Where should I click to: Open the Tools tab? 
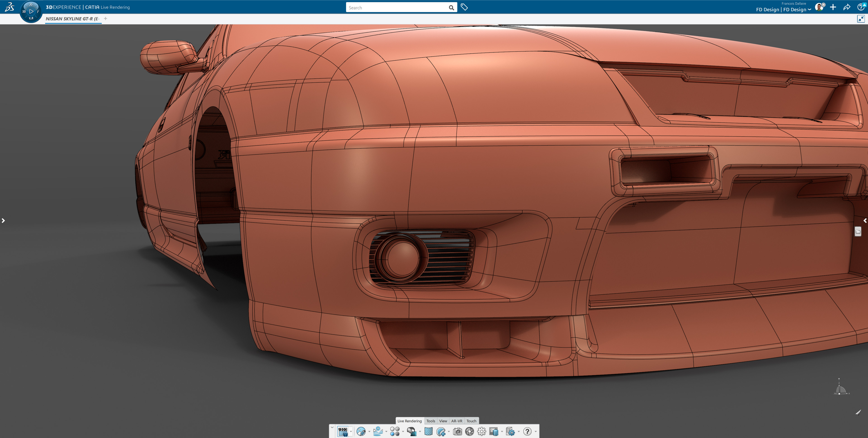(431, 421)
